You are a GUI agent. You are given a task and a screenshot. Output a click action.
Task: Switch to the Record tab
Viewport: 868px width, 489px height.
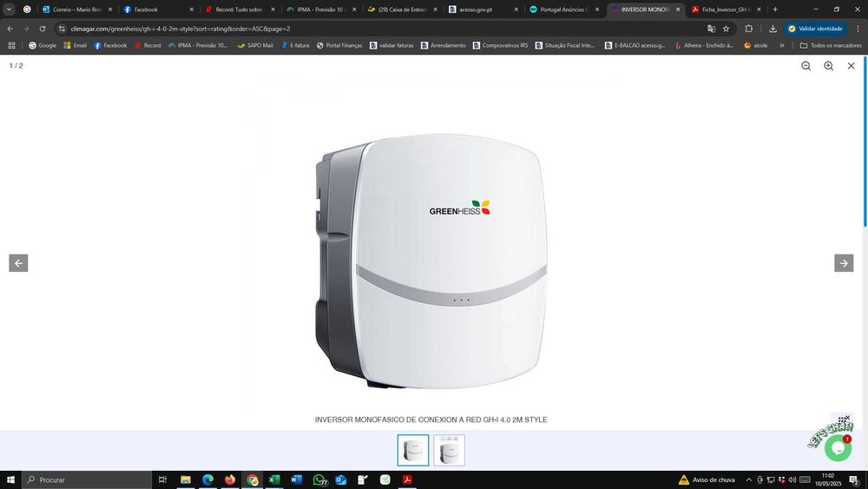[x=240, y=10]
